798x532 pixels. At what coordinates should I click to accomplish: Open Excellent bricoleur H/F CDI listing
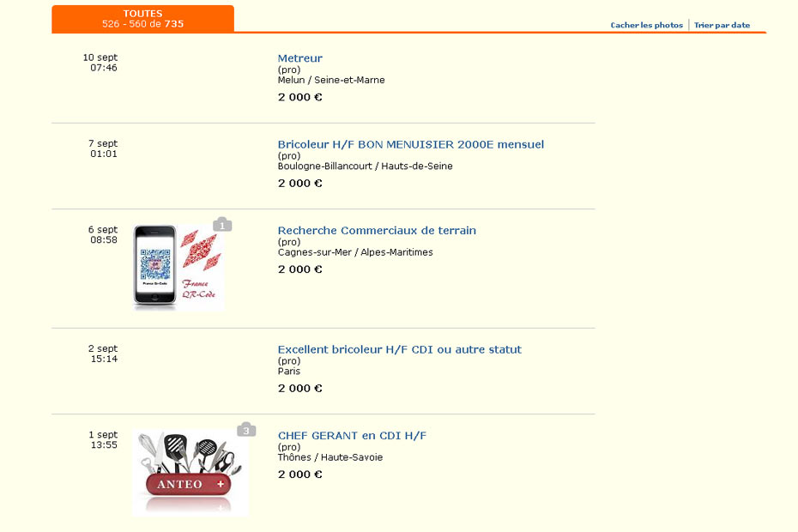[x=399, y=349]
